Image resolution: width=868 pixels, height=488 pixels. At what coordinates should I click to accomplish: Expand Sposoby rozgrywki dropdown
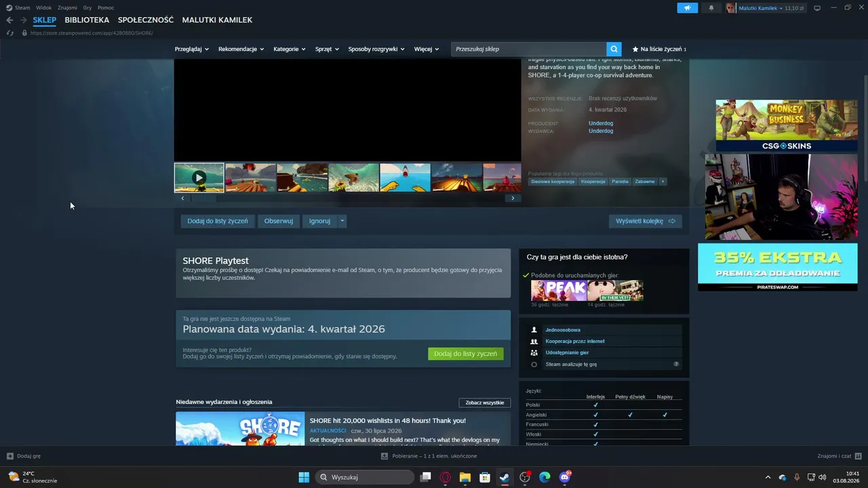coord(376,49)
